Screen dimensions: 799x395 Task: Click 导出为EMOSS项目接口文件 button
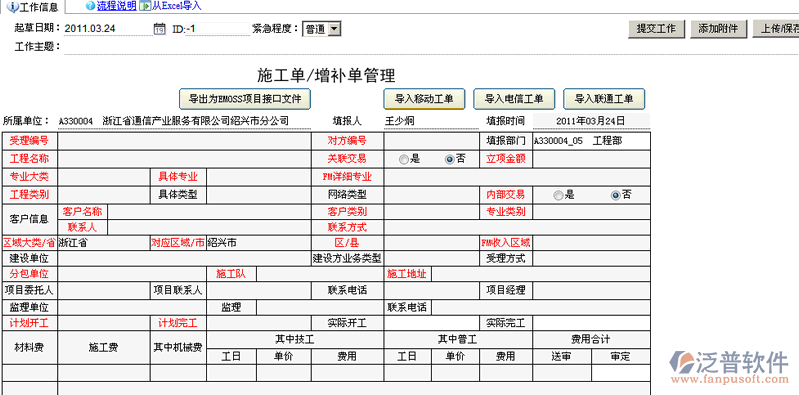pyautogui.click(x=245, y=99)
